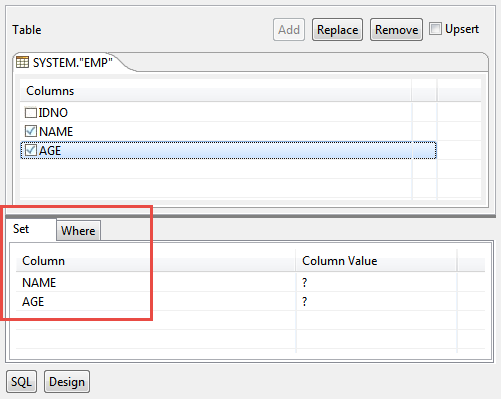Edit the NAME column value cell
Screen dimensions: 501x399
(376, 282)
